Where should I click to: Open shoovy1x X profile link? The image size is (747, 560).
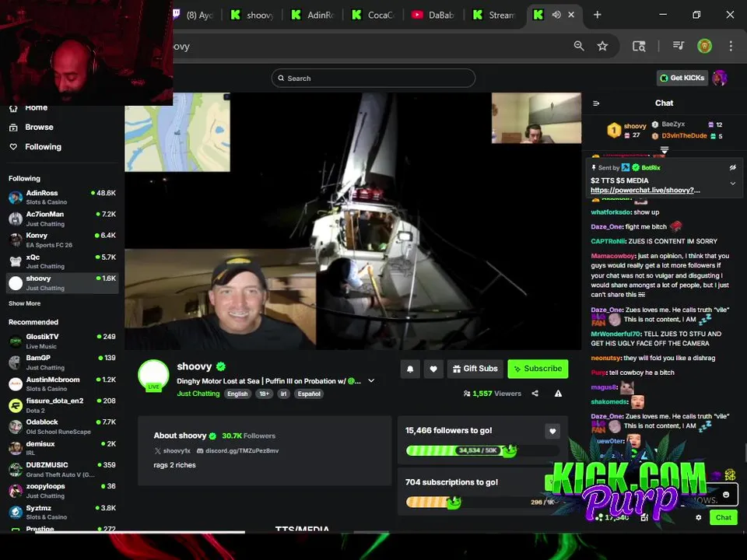point(172,450)
